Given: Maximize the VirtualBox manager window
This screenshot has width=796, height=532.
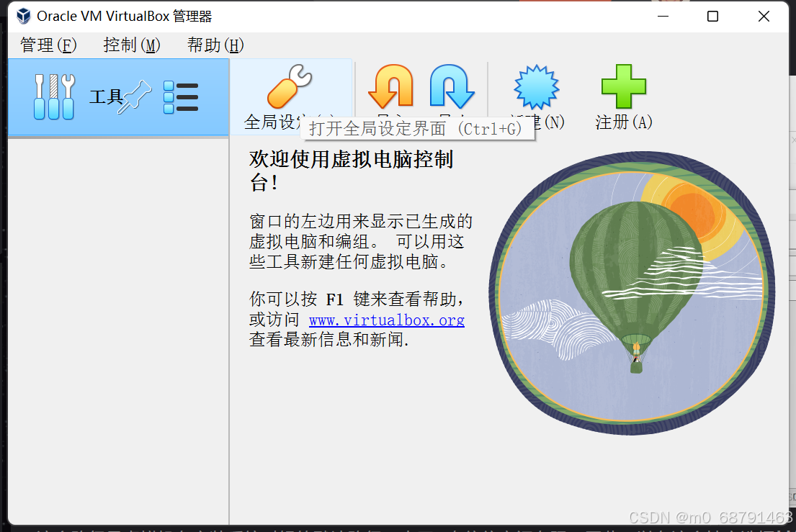Looking at the screenshot, I should (712, 17).
